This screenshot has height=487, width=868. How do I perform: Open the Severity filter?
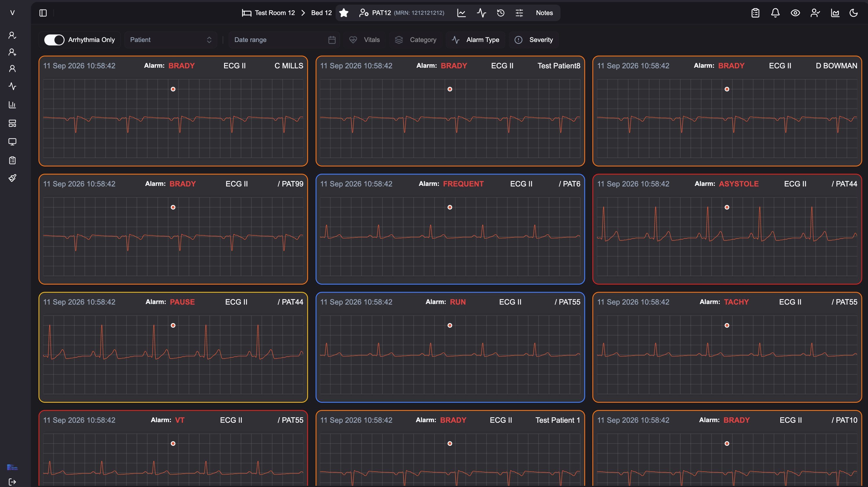click(534, 40)
